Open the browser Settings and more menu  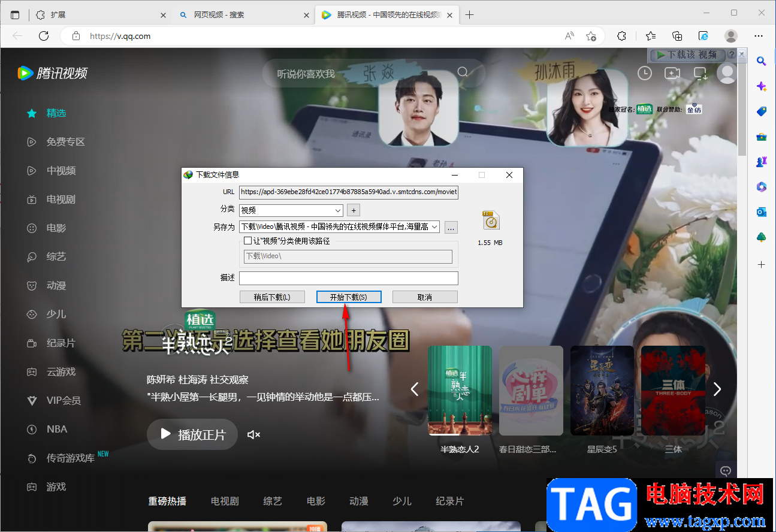[x=759, y=36]
